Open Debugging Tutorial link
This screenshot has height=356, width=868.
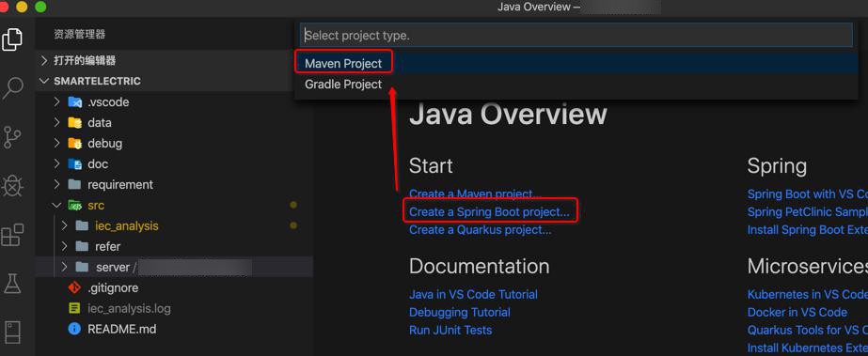point(460,313)
